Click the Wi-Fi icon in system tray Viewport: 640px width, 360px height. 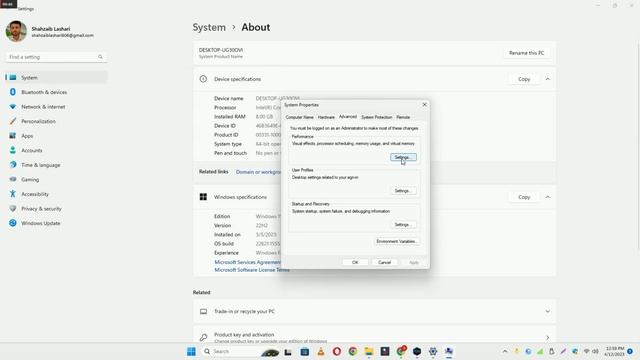pos(587,351)
